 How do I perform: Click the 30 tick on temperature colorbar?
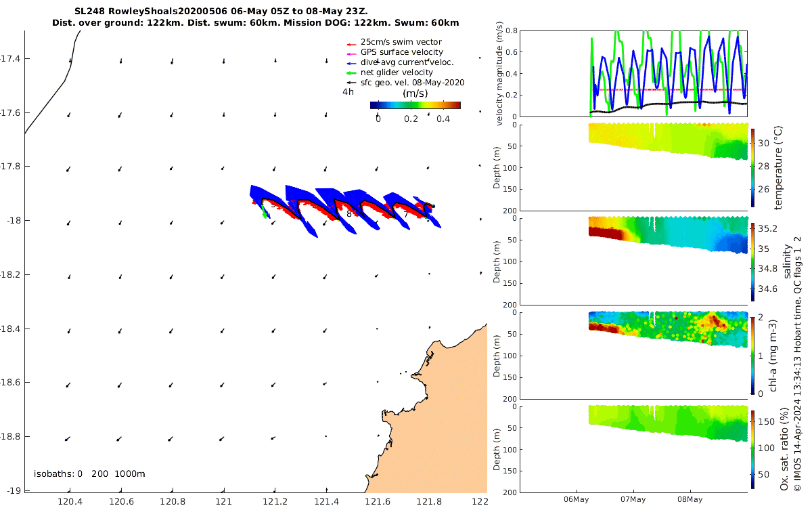[x=763, y=143]
